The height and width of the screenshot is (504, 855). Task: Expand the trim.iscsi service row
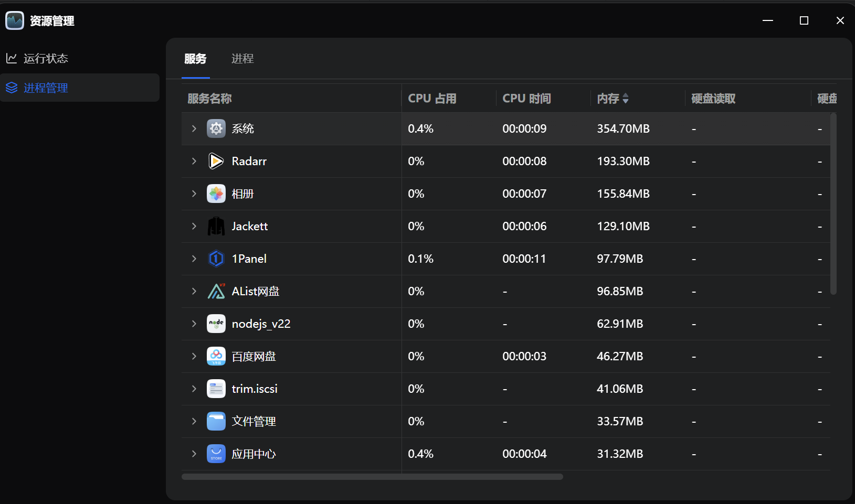(194, 389)
